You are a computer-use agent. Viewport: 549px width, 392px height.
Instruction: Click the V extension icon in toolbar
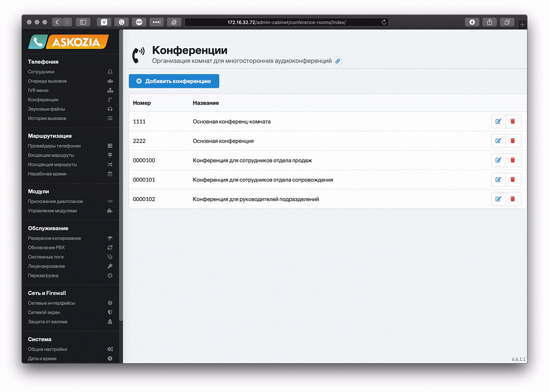click(x=104, y=22)
